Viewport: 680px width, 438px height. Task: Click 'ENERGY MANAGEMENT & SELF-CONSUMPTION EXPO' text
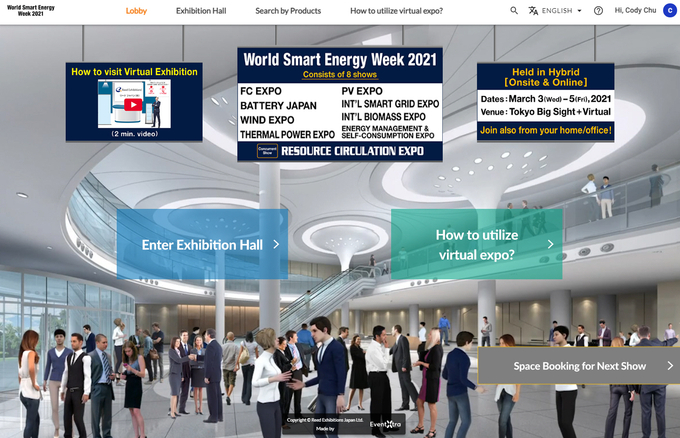coord(388,132)
